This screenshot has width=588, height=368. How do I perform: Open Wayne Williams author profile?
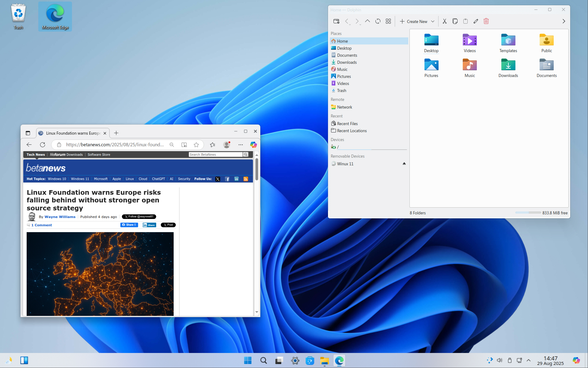60,217
